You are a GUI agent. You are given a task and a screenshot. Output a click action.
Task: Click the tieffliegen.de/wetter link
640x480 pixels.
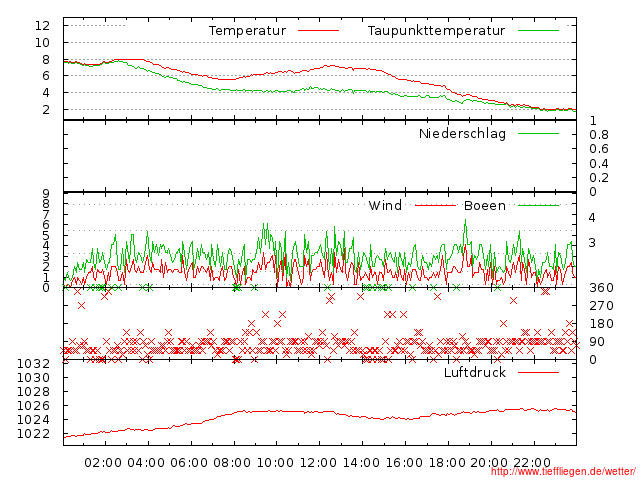(563, 472)
